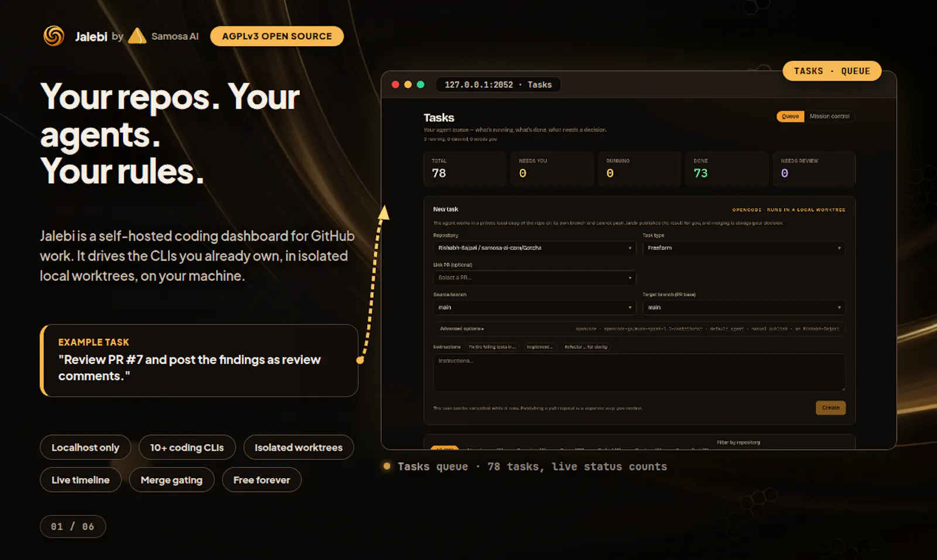
Task: Click the 'New task' section title
Action: click(x=446, y=209)
